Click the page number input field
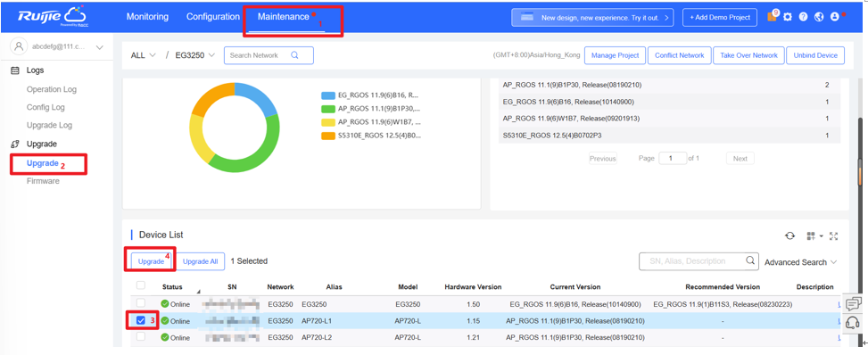The image size is (868, 355). click(673, 159)
